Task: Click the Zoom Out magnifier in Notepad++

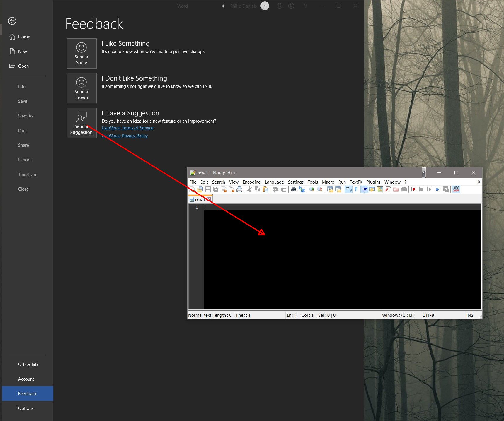Action: (320, 189)
